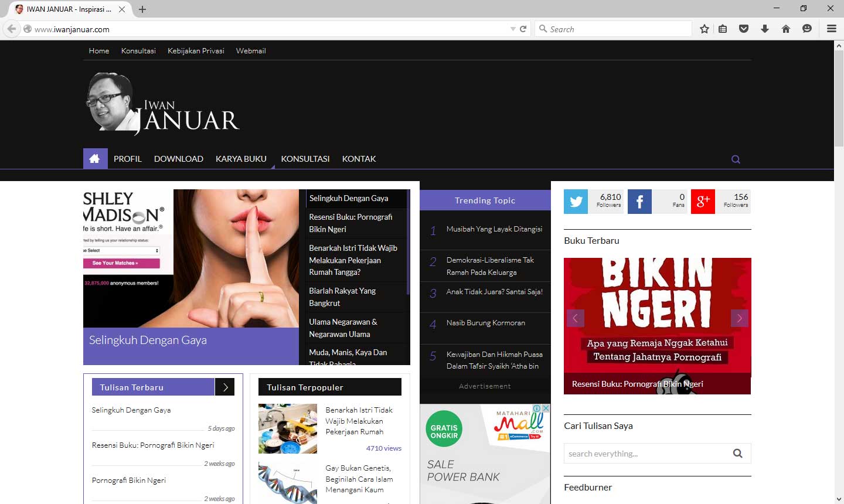Click the Firefox Hello smiley icon

click(x=807, y=28)
